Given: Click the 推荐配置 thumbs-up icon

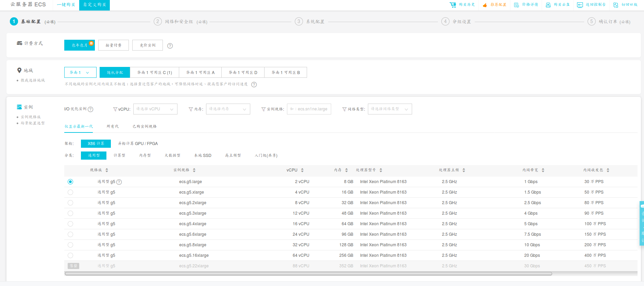Looking at the screenshot, I should click(485, 5).
